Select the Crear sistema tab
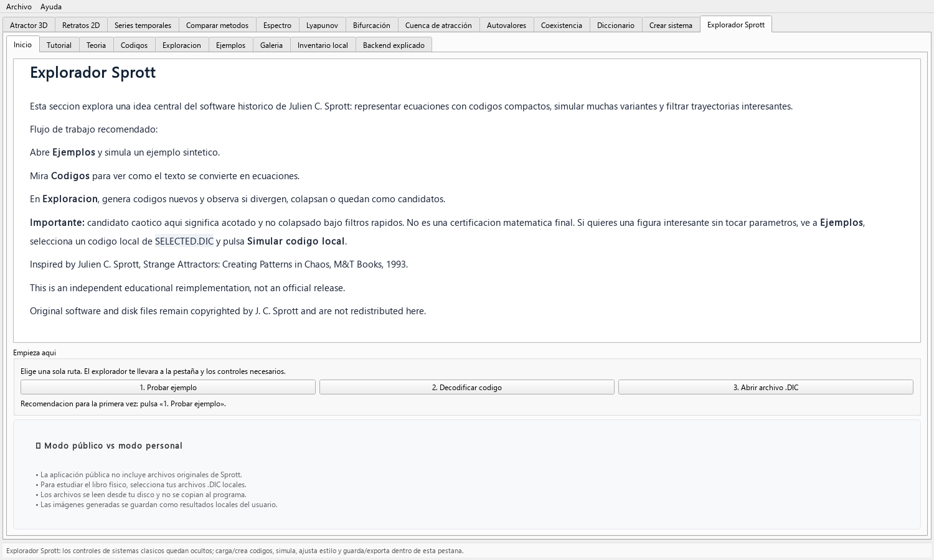Viewport: 934px width, 560px height. coord(671,26)
